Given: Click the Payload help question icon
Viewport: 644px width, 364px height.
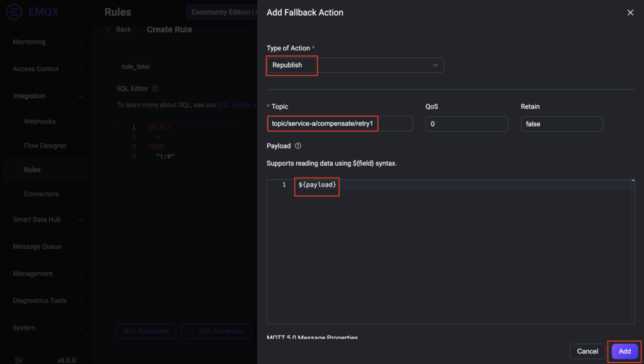Looking at the screenshot, I should (298, 146).
